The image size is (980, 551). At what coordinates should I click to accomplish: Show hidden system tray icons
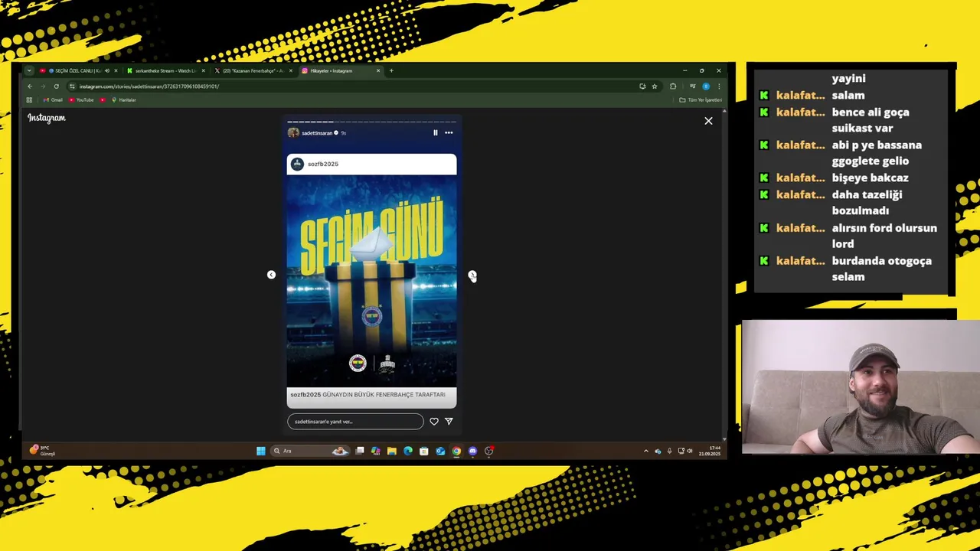pos(645,451)
